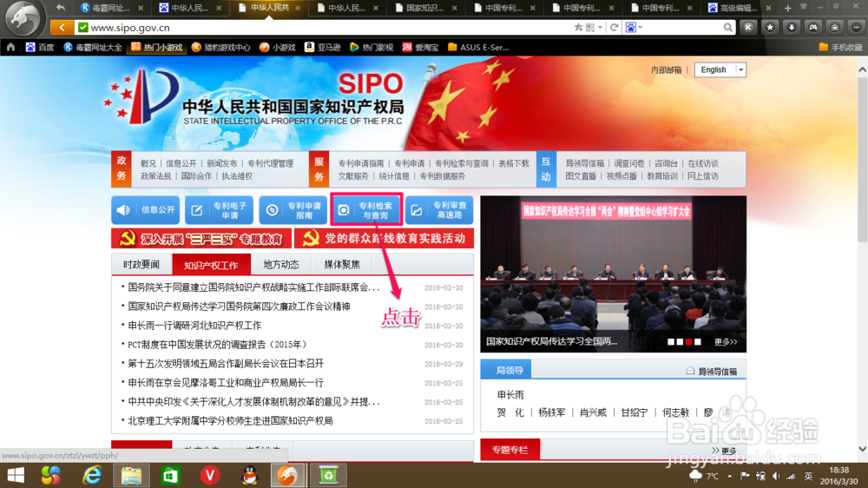Click the K icon in browser toolbar

pos(748,27)
